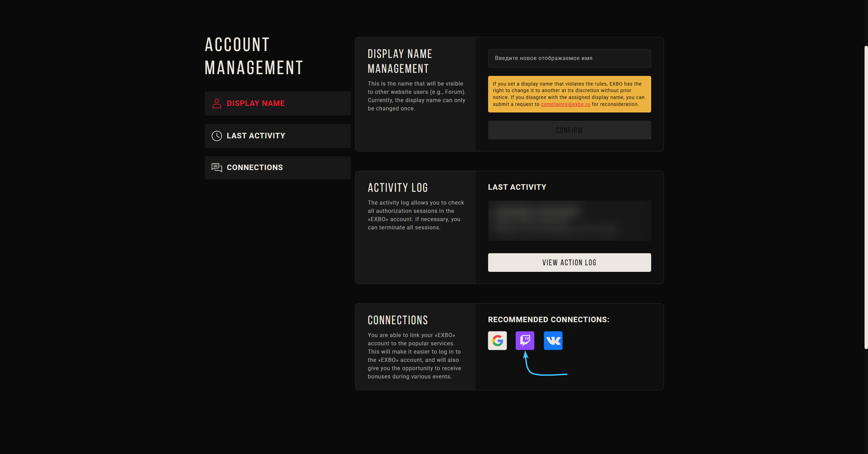Image resolution: width=868 pixels, height=454 pixels.
Task: Click the VK connection icon
Action: (553, 340)
